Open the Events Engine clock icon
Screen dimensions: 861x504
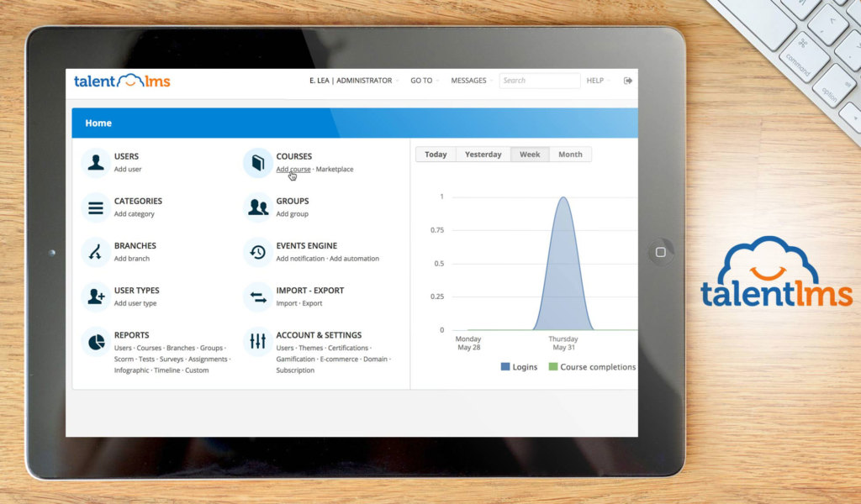click(x=257, y=252)
